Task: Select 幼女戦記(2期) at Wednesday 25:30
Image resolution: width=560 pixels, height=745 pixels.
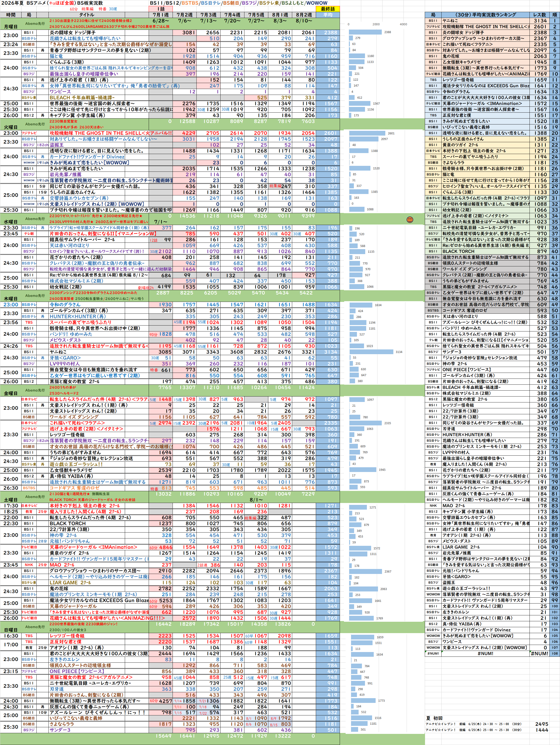Action: 65,287
